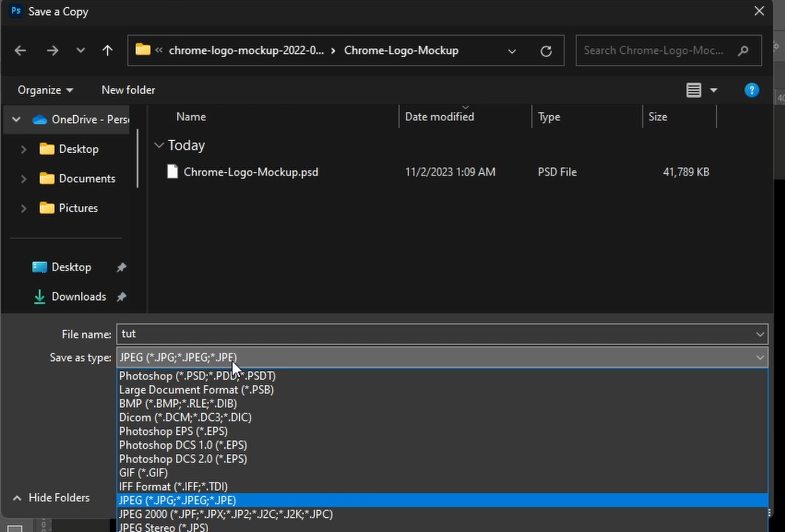Select Pictures folder in sidebar
Image resolution: width=785 pixels, height=532 pixels.
pyautogui.click(x=69, y=208)
